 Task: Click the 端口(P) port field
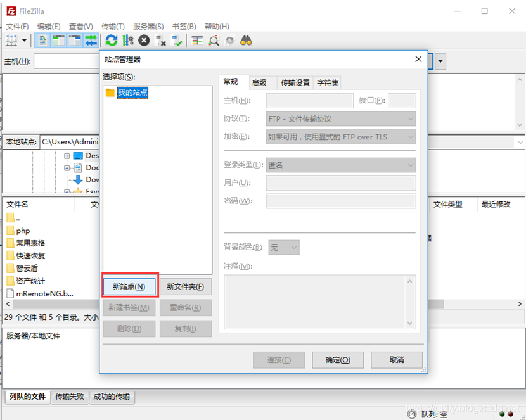coord(402,101)
